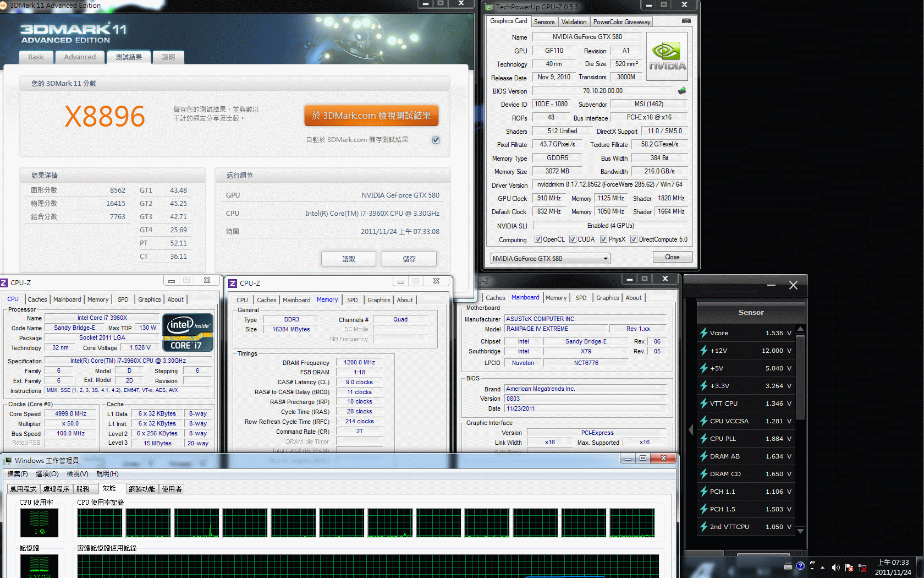The height and width of the screenshot is (578, 924).
Task: Open the 說明 tab in 3DMark 11
Action: point(168,57)
